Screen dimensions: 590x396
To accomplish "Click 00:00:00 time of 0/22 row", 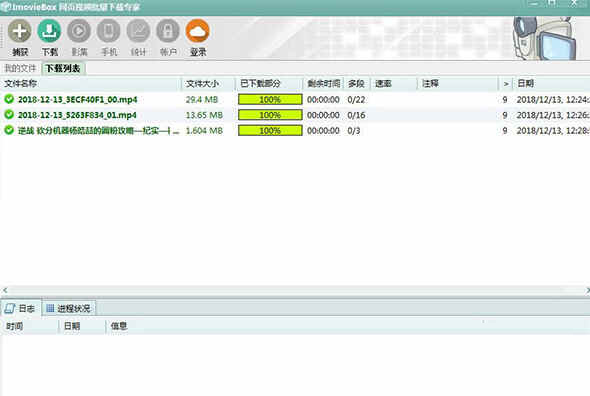I will pyautogui.click(x=323, y=100).
